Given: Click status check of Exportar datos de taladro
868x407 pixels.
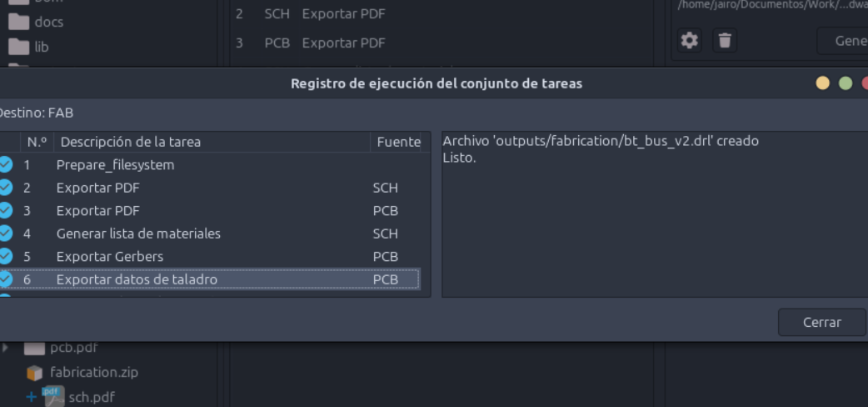Looking at the screenshot, I should pyautogui.click(x=5, y=279).
